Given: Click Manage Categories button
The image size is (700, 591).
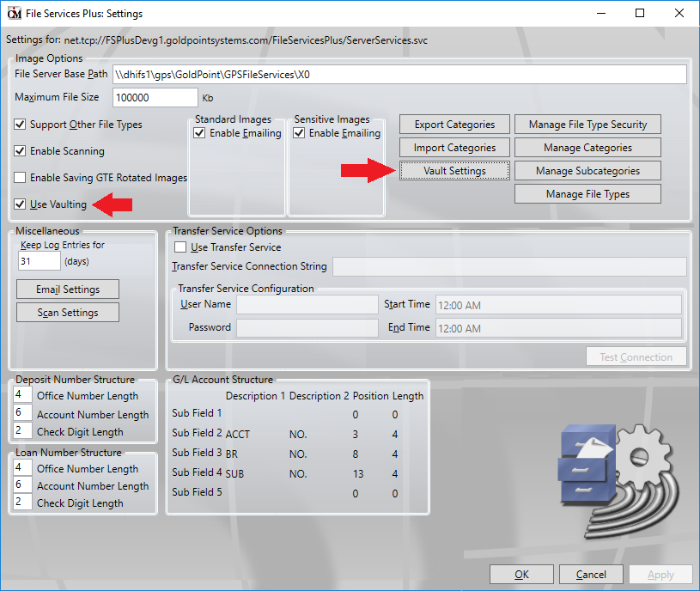Looking at the screenshot, I should pyautogui.click(x=587, y=148).
